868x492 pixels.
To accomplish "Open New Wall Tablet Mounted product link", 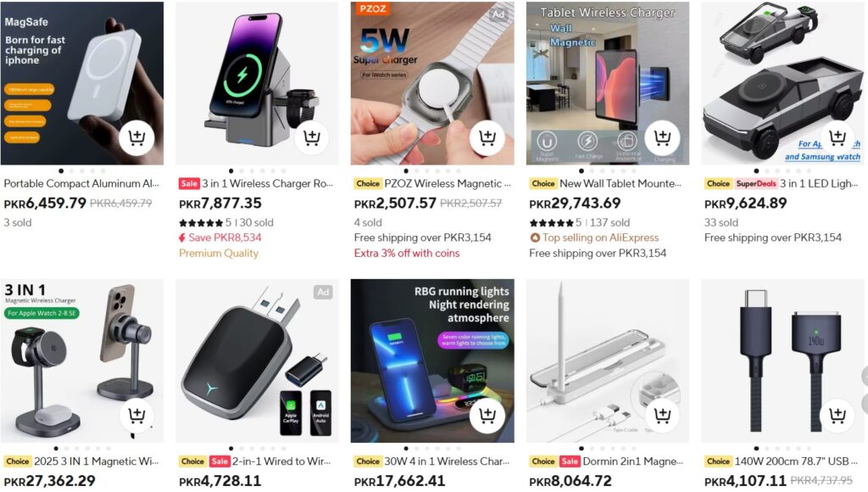I will [620, 183].
